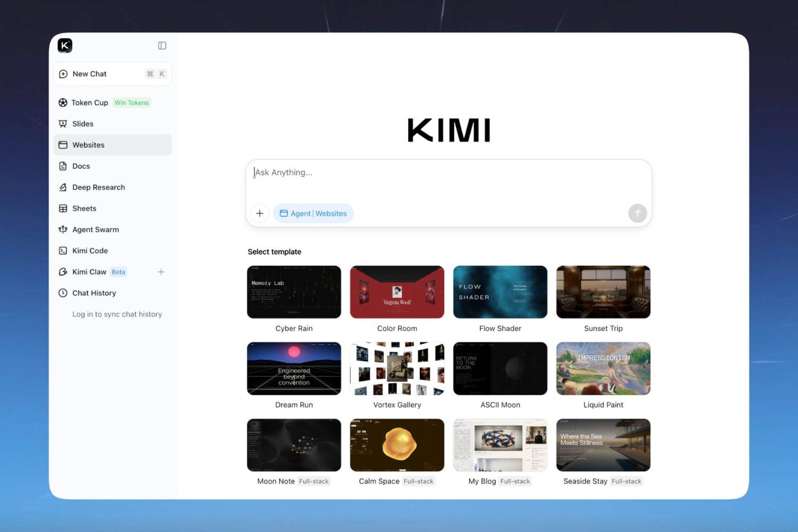Click the Chat History clock icon
This screenshot has height=532, width=798.
(x=63, y=293)
